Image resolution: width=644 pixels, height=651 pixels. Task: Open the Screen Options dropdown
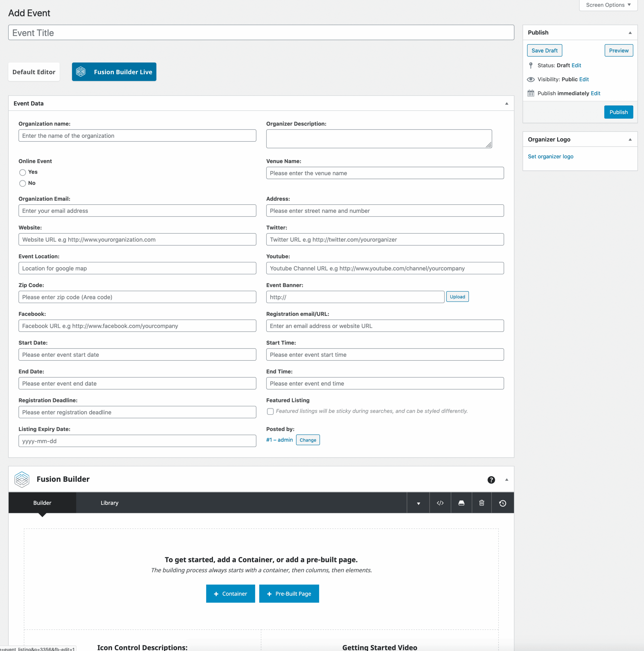click(608, 5)
